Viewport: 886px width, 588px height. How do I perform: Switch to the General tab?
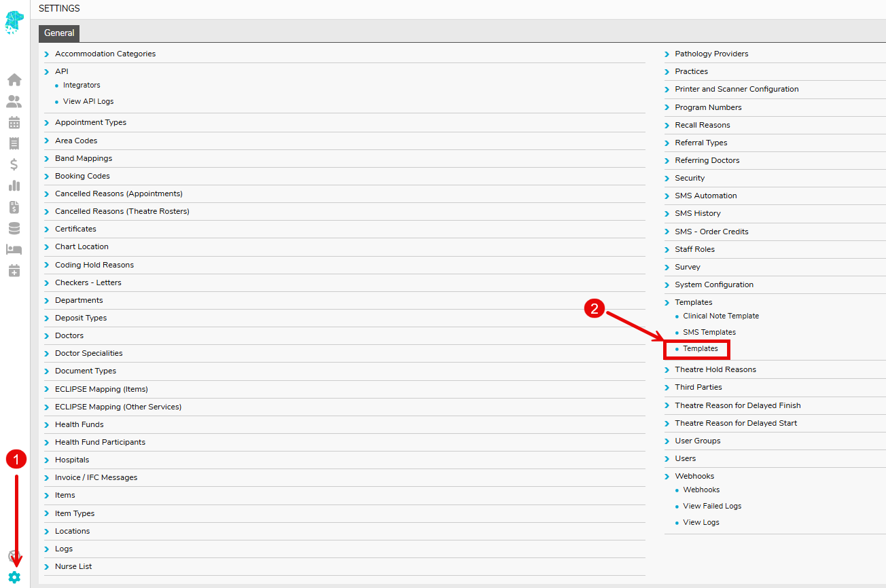point(59,33)
